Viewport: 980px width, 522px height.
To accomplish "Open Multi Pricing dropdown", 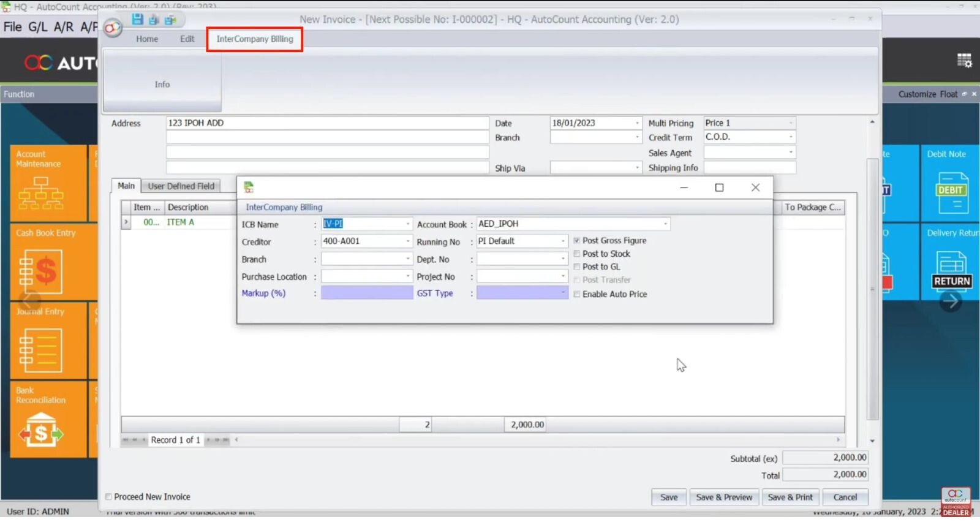I will pos(791,123).
